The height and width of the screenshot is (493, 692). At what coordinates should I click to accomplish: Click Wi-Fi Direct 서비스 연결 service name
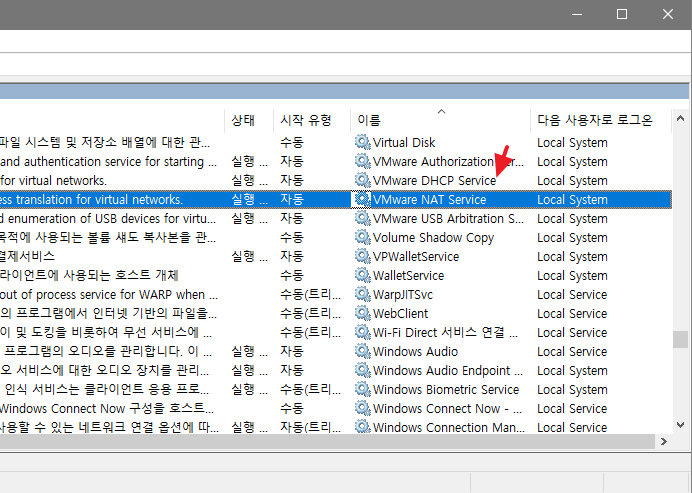pos(445,332)
